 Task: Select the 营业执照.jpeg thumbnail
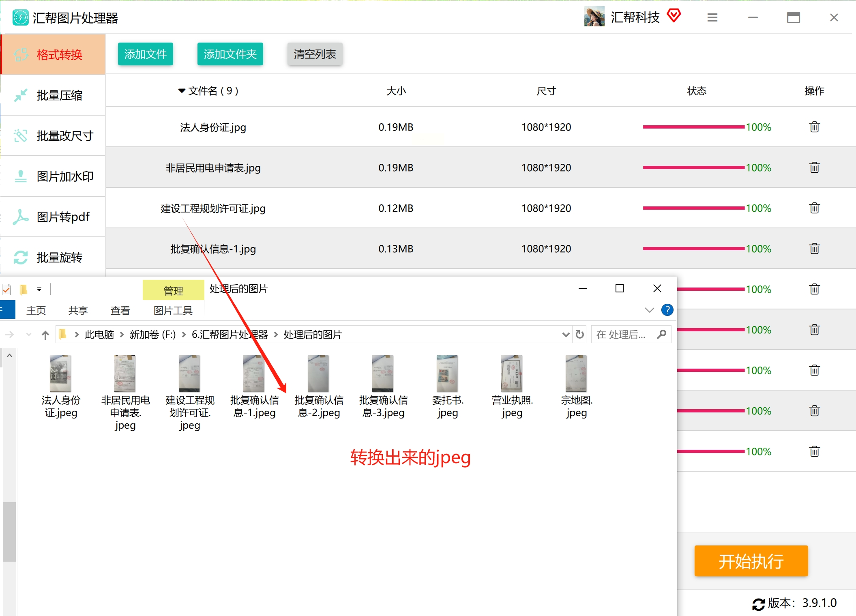[x=512, y=373]
